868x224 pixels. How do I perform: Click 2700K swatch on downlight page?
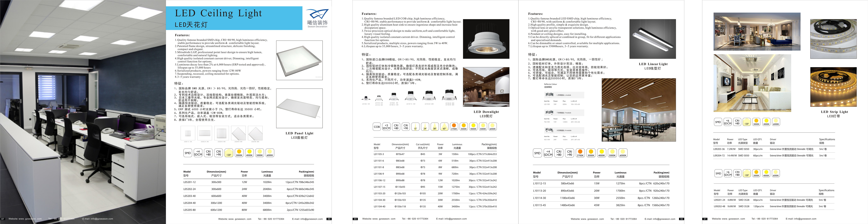[x=454, y=127]
